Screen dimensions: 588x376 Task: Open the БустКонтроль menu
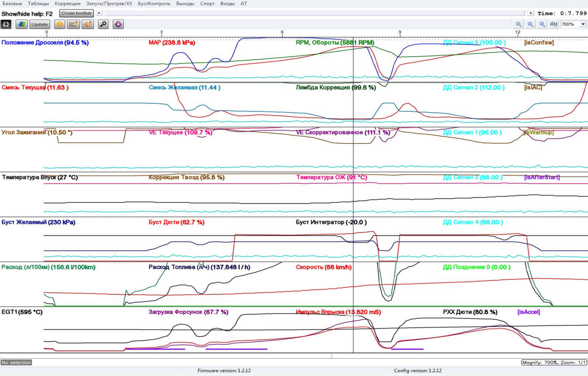pos(154,3)
